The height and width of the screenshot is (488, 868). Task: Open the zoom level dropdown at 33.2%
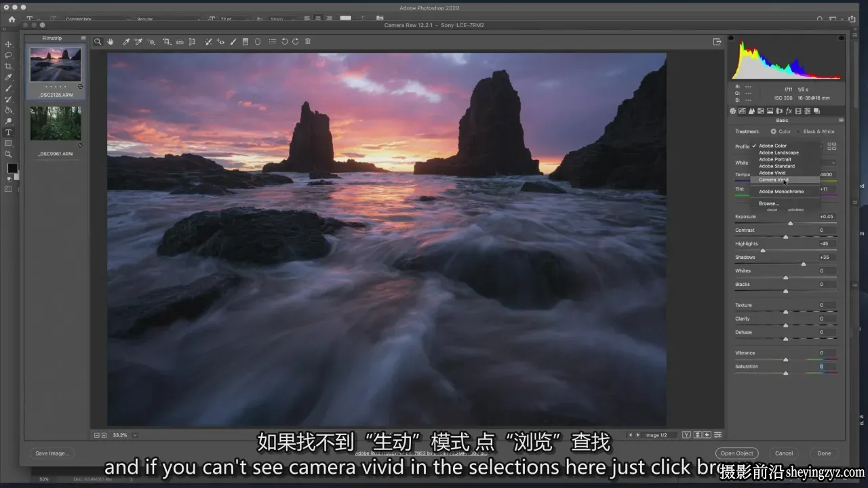[x=135, y=435]
